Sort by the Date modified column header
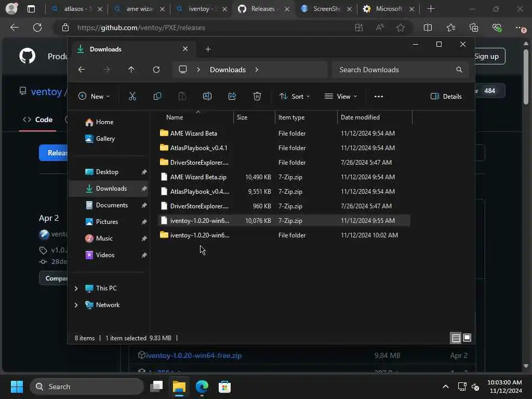The height and width of the screenshot is (399, 532). 360,117
